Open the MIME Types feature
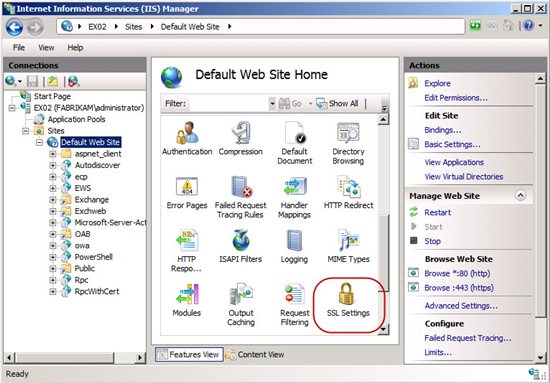550x383 pixels. [x=348, y=246]
